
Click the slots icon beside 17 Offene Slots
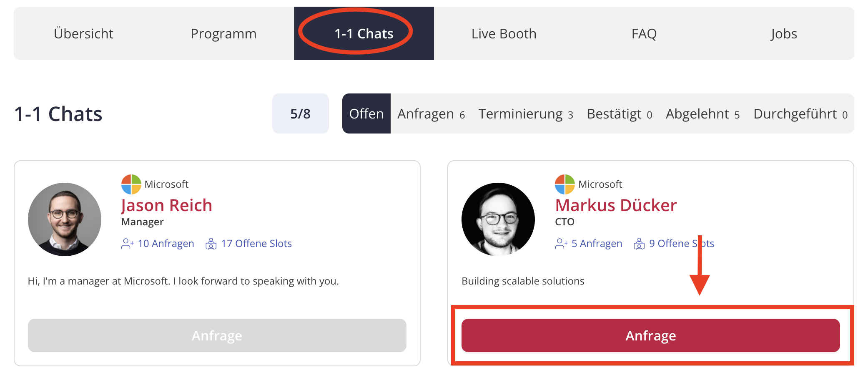(211, 244)
